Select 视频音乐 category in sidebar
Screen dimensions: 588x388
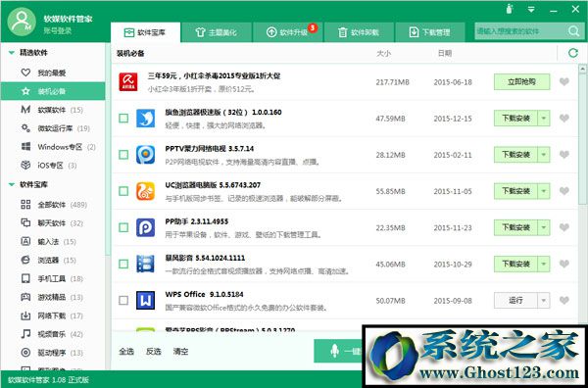tap(53, 334)
